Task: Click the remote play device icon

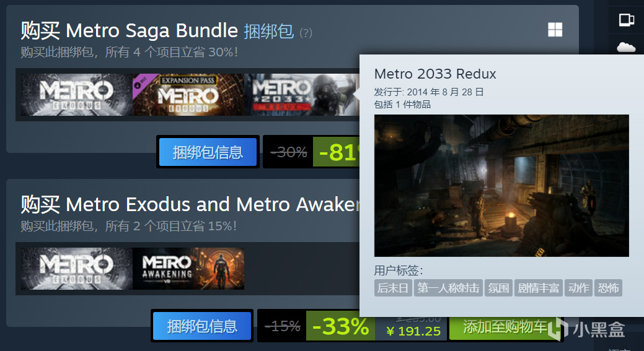Action: click(x=627, y=19)
